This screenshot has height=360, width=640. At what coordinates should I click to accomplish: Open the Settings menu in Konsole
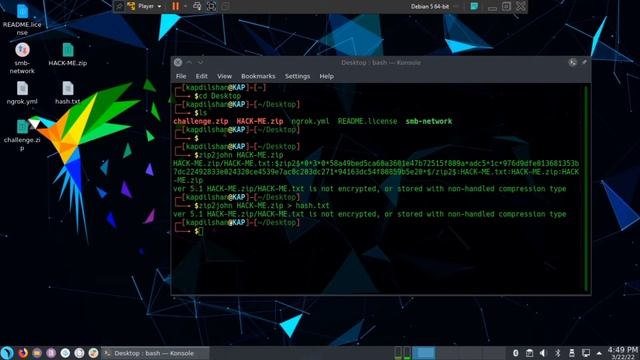click(297, 76)
